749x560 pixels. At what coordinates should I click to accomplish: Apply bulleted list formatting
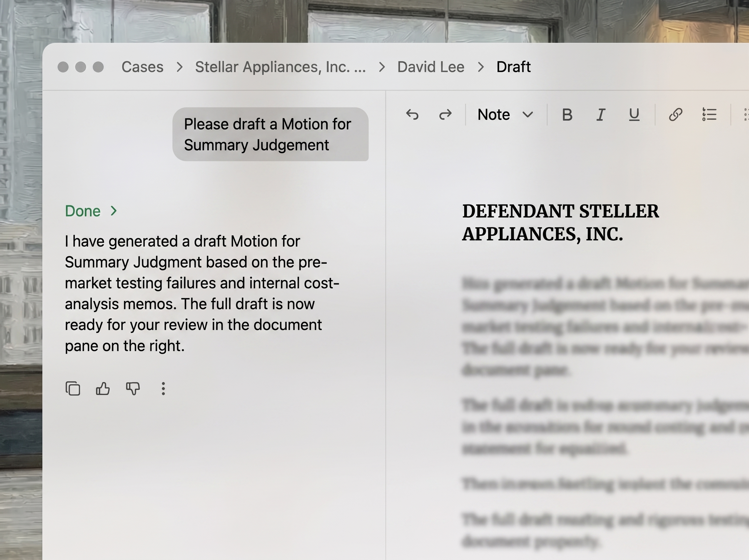click(x=709, y=115)
